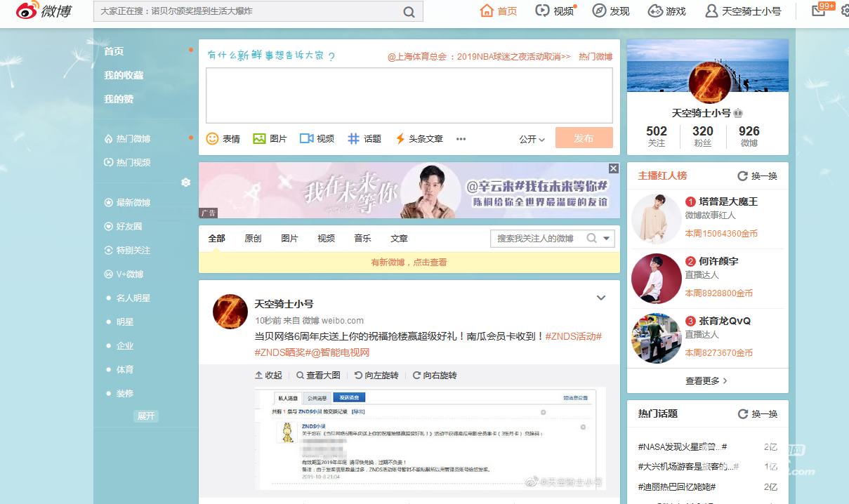Screen dimensions: 849x504
Task: Open 视频 in the top navigation
Action: pyautogui.click(x=555, y=11)
